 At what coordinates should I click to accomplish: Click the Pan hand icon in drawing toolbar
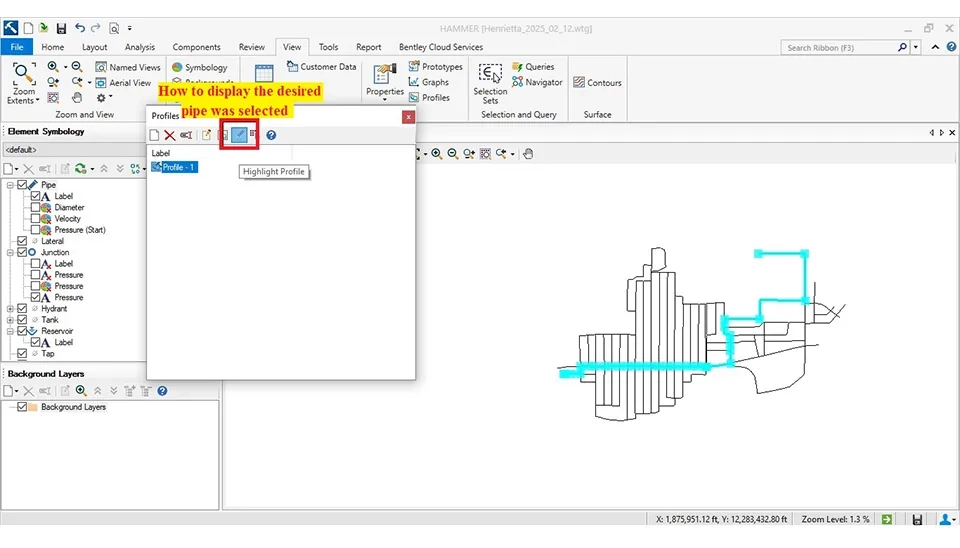pos(528,154)
